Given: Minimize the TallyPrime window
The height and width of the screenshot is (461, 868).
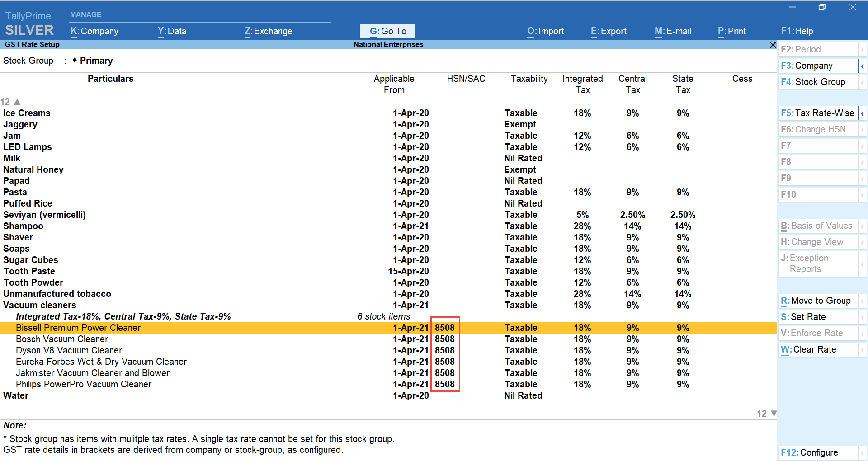Looking at the screenshot, I should click(x=792, y=7).
